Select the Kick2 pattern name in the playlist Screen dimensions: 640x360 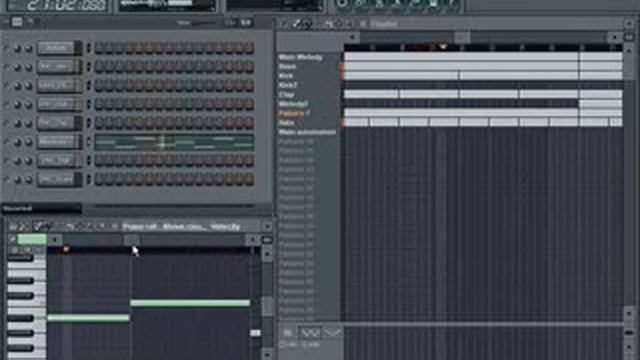(x=288, y=85)
